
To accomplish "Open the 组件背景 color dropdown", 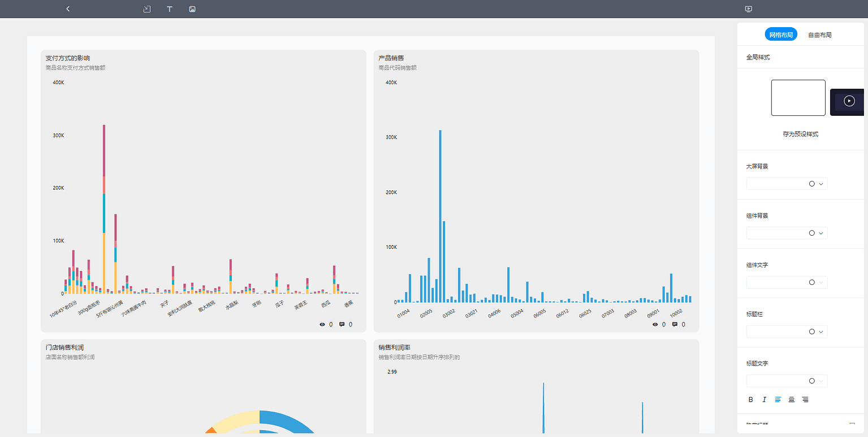I will 821,233.
